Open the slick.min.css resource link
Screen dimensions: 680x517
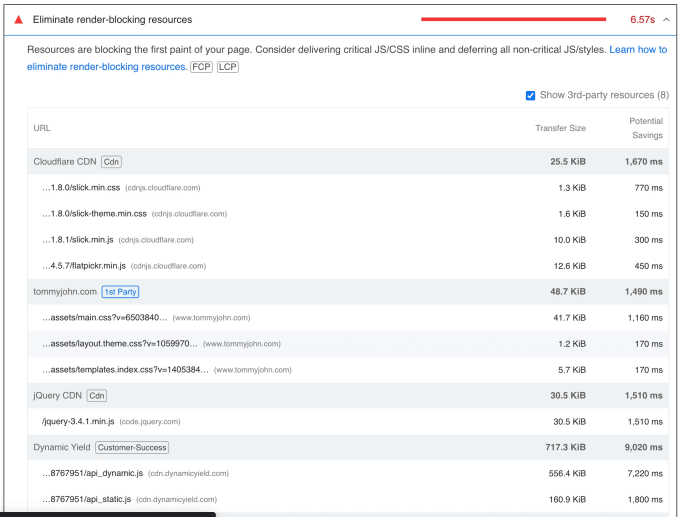click(81, 188)
